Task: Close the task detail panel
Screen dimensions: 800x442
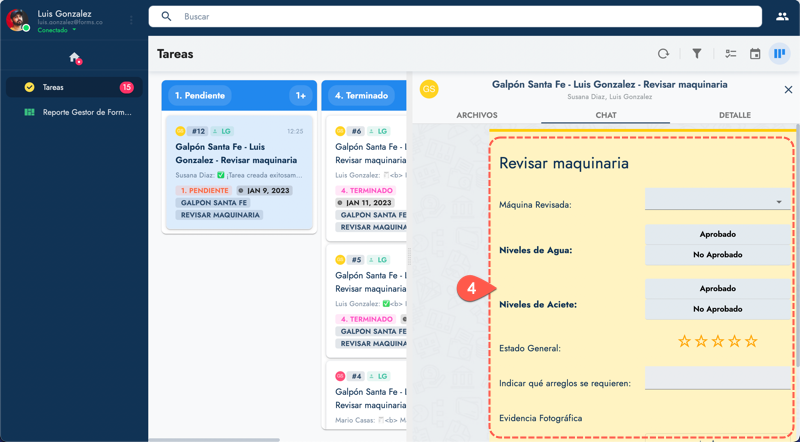Action: (788, 90)
